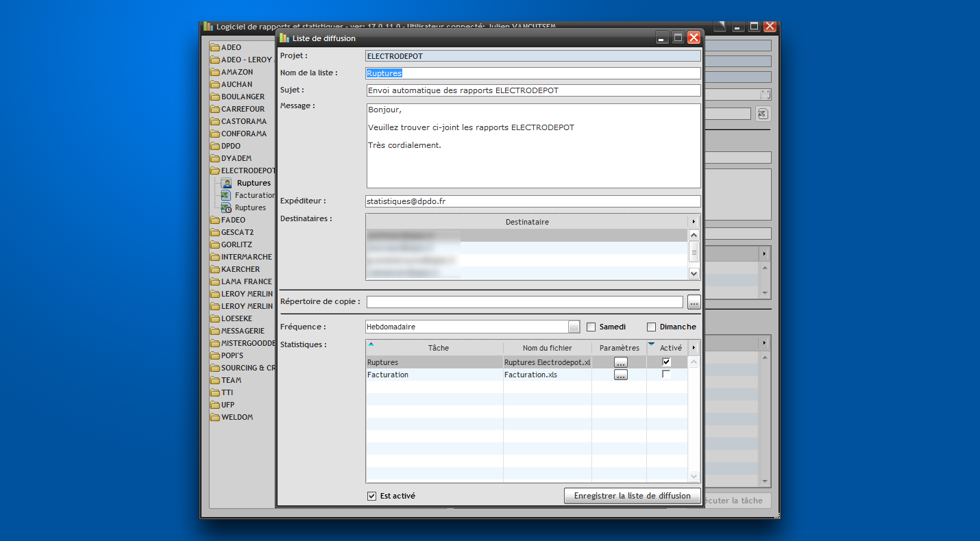Click scroll down arrow in Destinataires list
Viewport: 980px width, 541px height.
click(694, 273)
